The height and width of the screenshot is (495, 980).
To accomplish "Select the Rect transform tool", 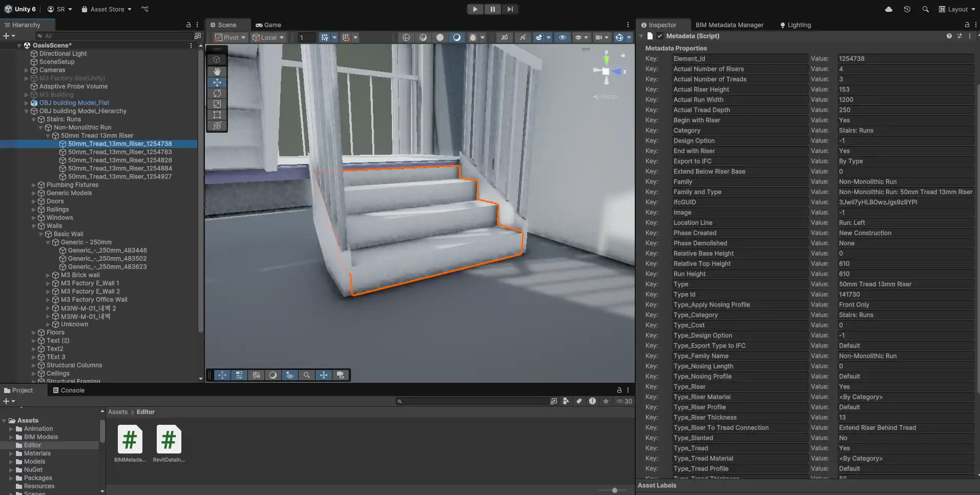I will pyautogui.click(x=217, y=115).
